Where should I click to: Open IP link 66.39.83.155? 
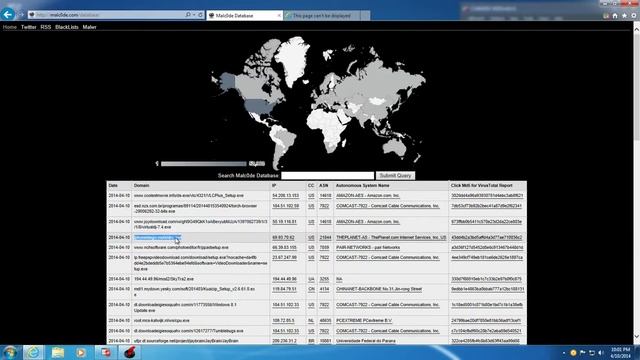tap(284, 247)
